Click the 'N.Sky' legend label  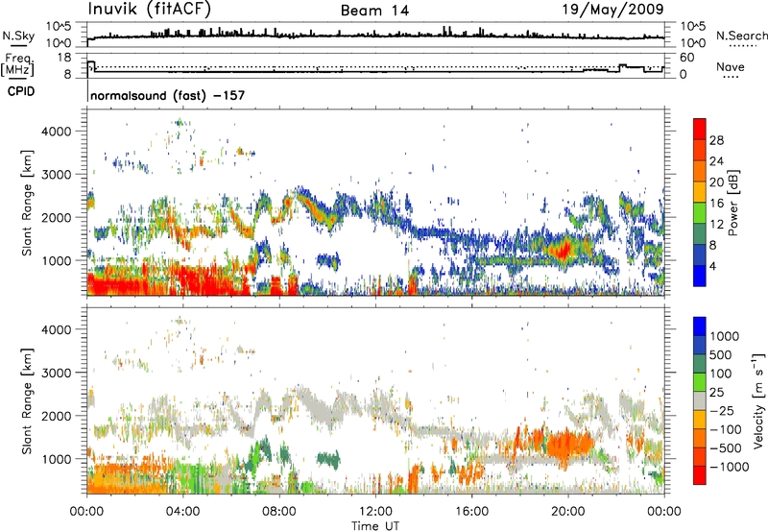coord(18,36)
